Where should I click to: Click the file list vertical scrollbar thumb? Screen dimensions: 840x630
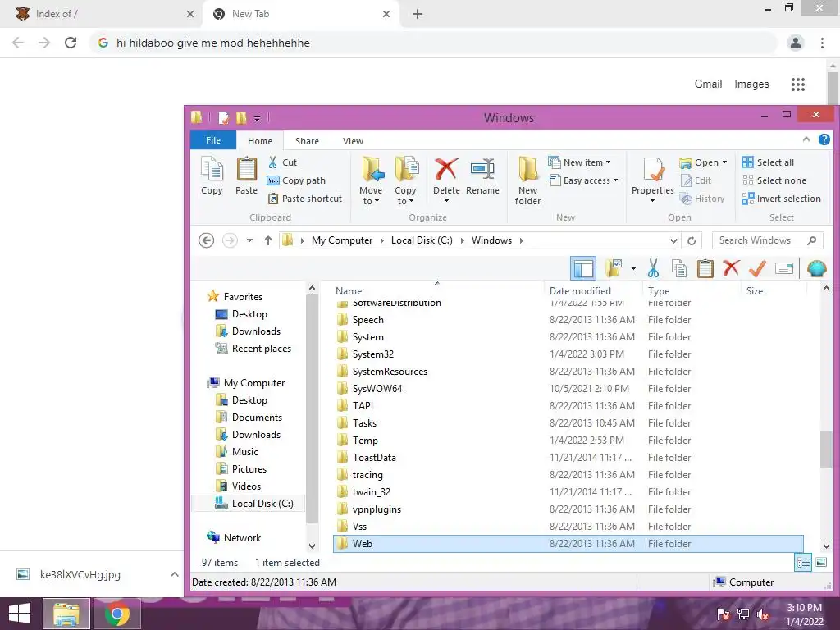[x=826, y=449]
